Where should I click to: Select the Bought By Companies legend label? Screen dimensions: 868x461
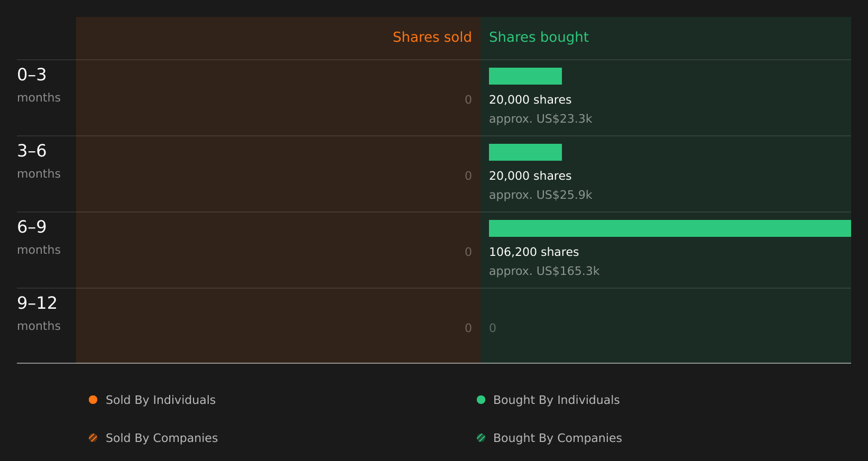pyautogui.click(x=557, y=438)
